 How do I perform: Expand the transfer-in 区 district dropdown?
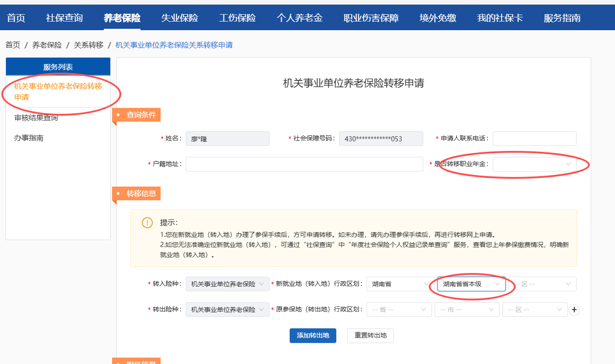point(542,284)
